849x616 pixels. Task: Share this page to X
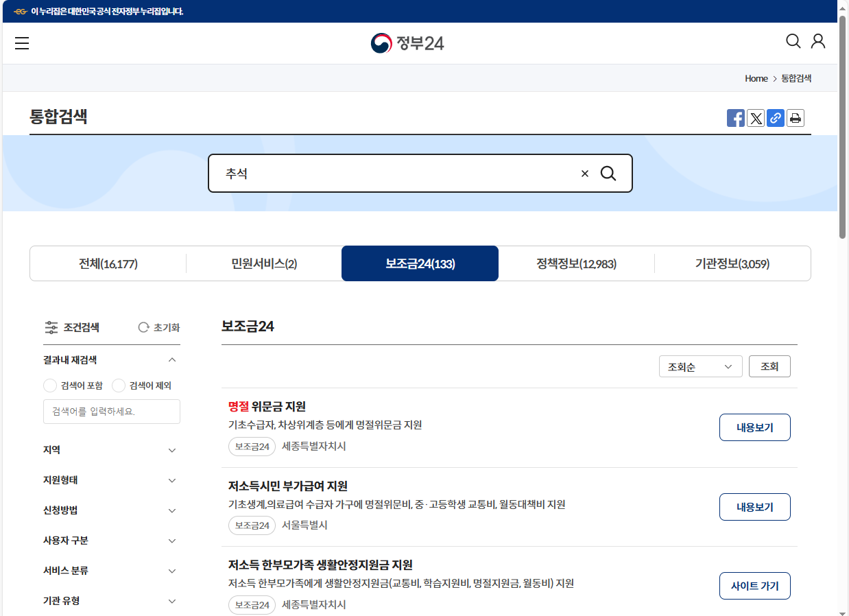point(756,117)
